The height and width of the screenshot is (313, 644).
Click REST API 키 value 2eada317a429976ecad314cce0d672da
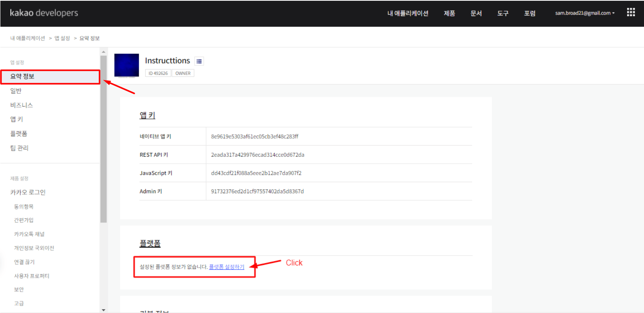[258, 155]
